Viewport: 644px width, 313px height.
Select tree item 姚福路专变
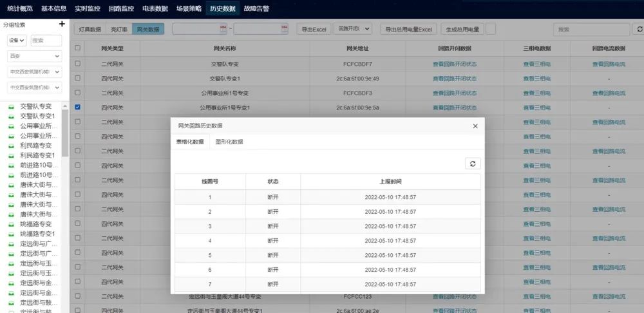36,224
